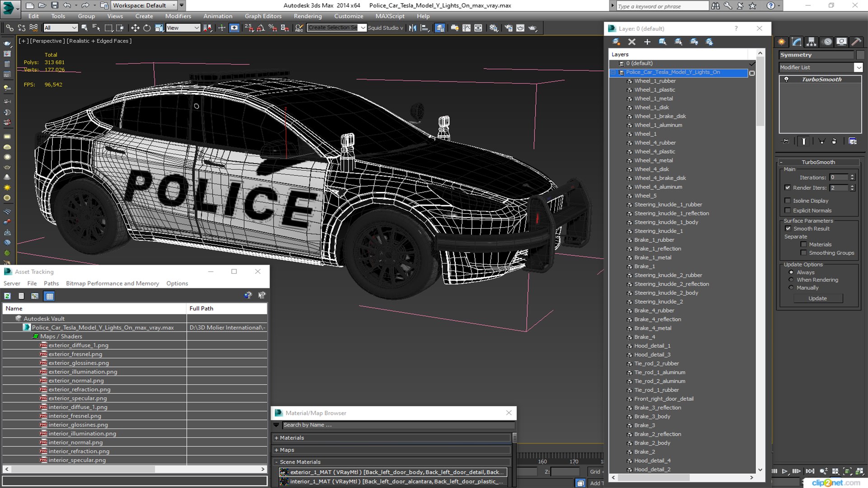Toggle the Render Iters checkbox
The image size is (868, 488).
788,188
